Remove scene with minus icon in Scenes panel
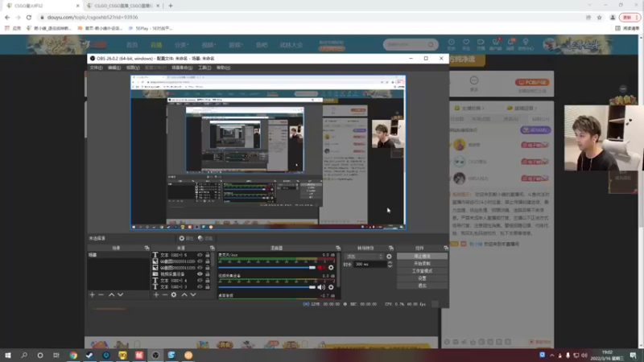Screen dimensions: 644x362 pos(101,294)
